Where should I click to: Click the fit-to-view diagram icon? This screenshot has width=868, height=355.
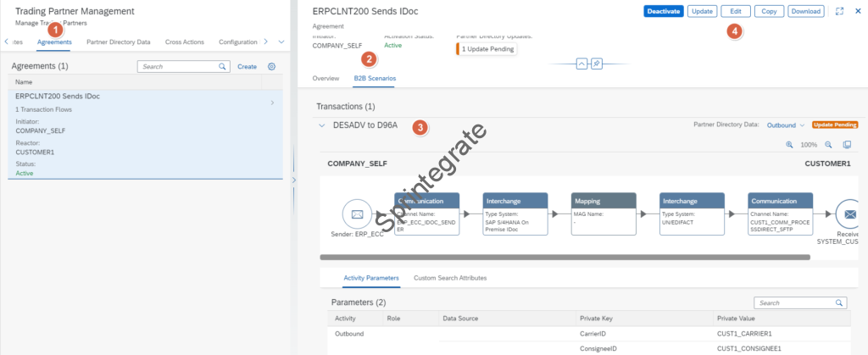coord(847,145)
